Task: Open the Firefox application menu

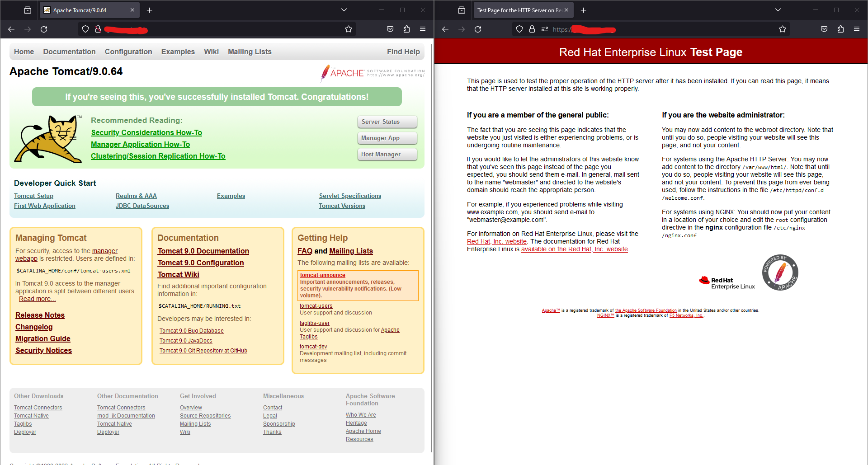Action: click(422, 29)
